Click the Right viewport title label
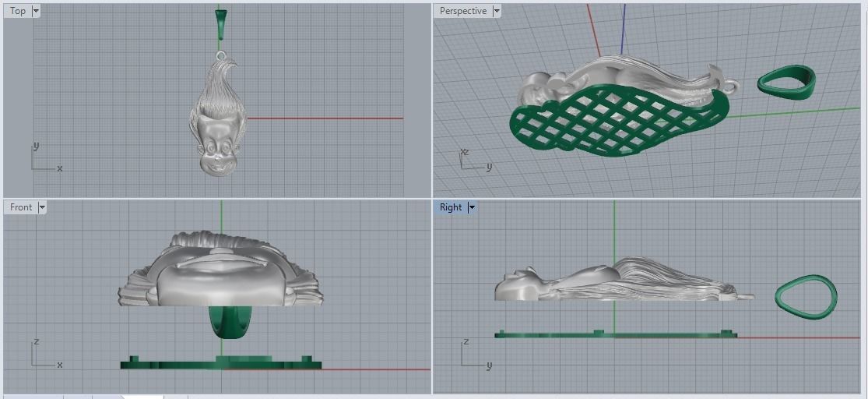Viewport: 868px width, 399px height. click(x=451, y=207)
